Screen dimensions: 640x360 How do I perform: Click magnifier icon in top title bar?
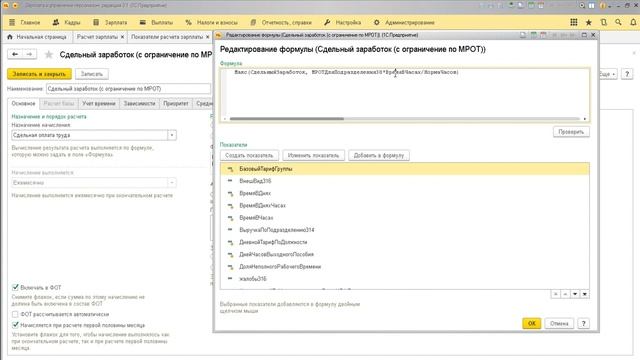(x=582, y=5)
